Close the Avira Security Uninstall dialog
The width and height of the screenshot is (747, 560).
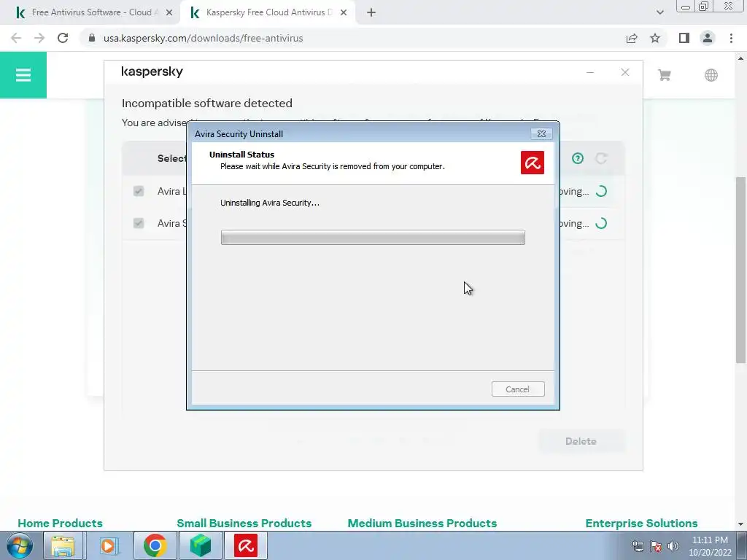coord(541,134)
